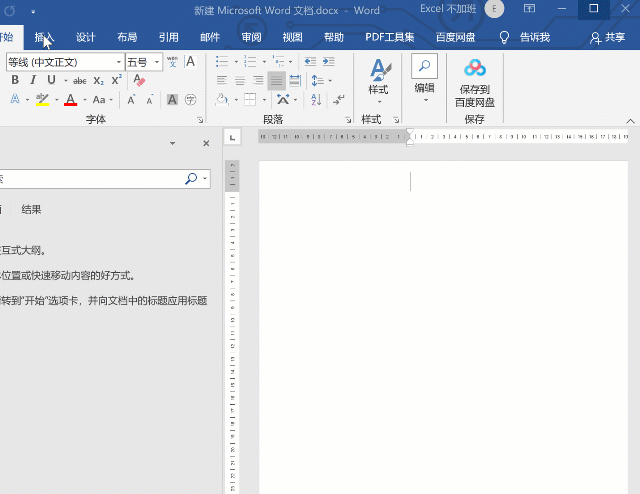Open font size combo box
640x494 pixels.
click(144, 62)
